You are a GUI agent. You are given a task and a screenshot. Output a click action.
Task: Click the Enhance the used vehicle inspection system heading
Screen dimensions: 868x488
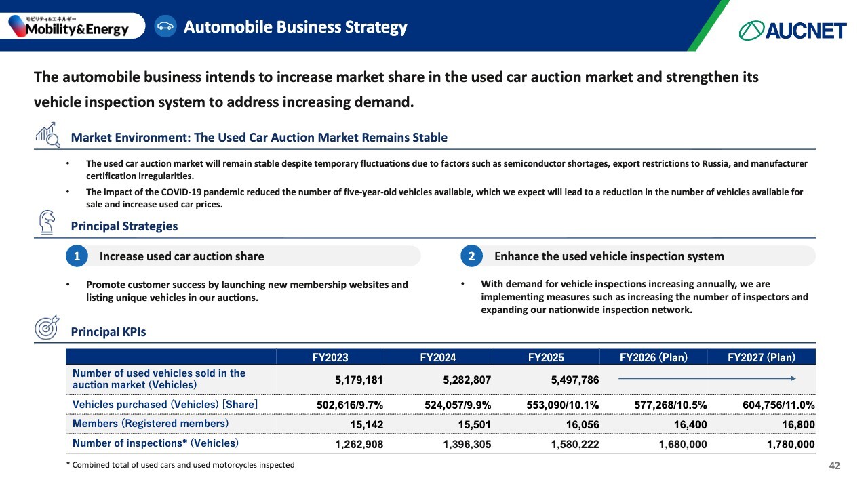pyautogui.click(x=609, y=256)
